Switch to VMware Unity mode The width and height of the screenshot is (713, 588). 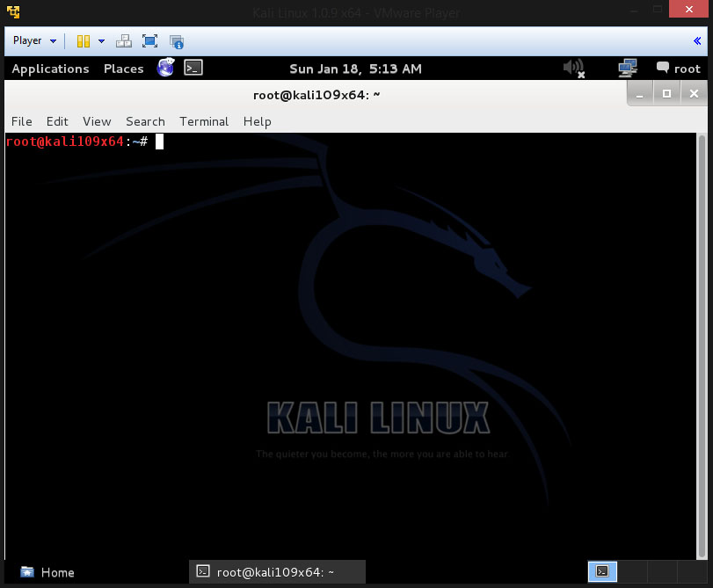[177, 42]
